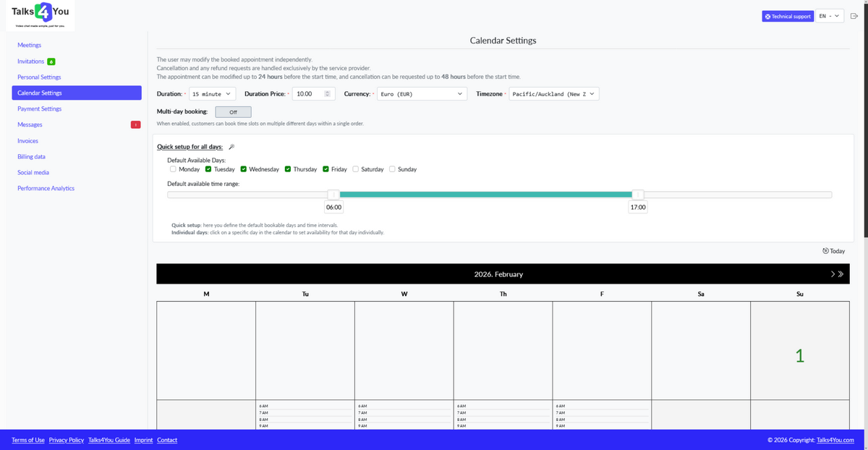Visit the Talks4You.com copyright link
Screen dimensions: 868x450
(835, 440)
